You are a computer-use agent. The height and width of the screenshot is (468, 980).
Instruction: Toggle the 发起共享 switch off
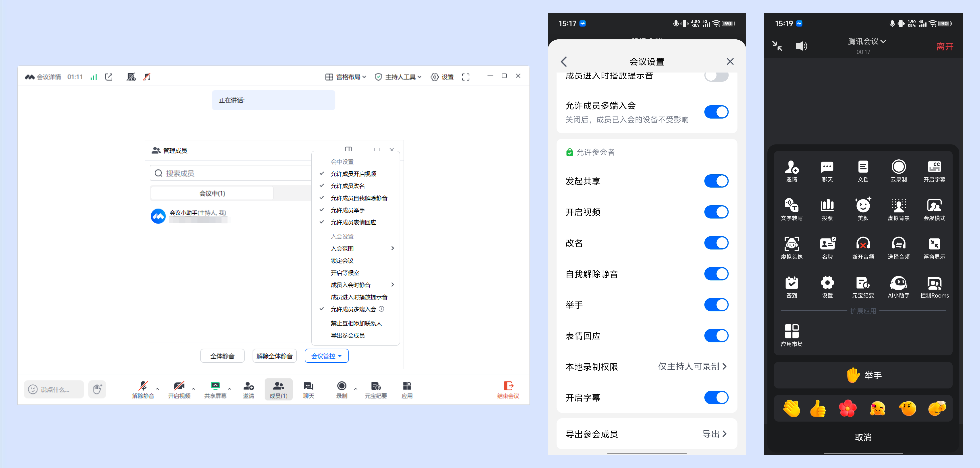pyautogui.click(x=716, y=181)
